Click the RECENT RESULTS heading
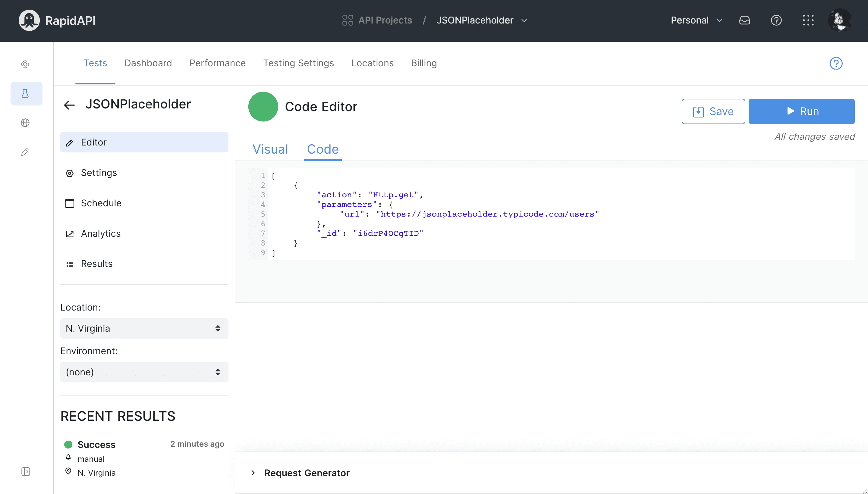The width and height of the screenshot is (868, 494). pos(118,416)
